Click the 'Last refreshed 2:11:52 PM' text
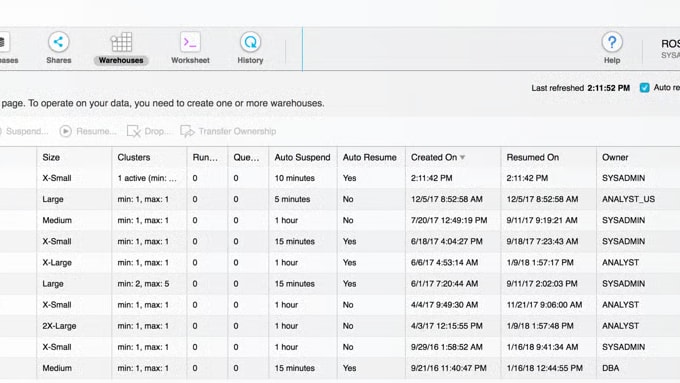Viewport: 680px width, 383px height. coord(581,88)
